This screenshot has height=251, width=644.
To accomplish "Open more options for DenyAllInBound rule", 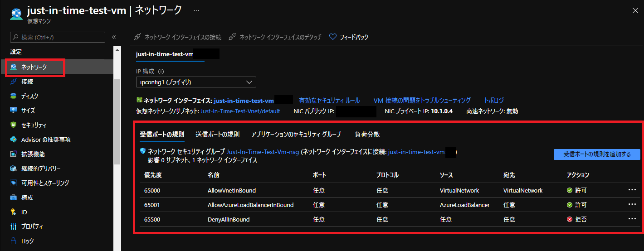I will [632, 219].
